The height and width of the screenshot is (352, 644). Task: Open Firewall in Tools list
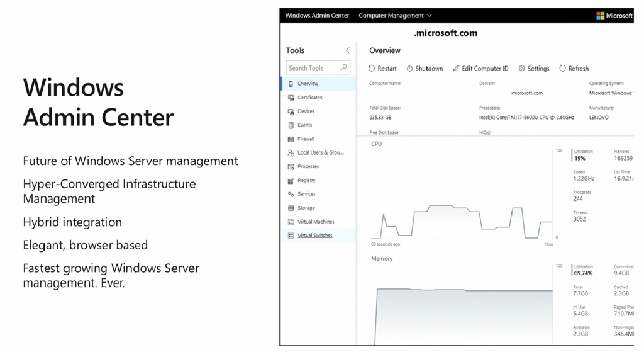[x=319, y=139]
